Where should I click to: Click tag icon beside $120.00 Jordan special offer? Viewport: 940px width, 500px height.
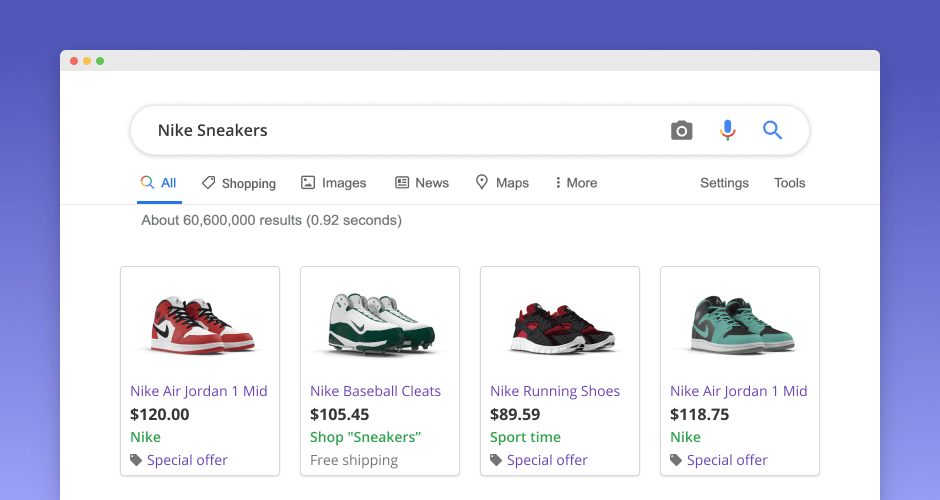(x=136, y=460)
